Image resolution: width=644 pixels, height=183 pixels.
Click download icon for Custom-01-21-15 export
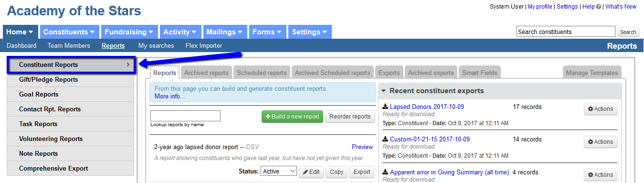(x=386, y=139)
